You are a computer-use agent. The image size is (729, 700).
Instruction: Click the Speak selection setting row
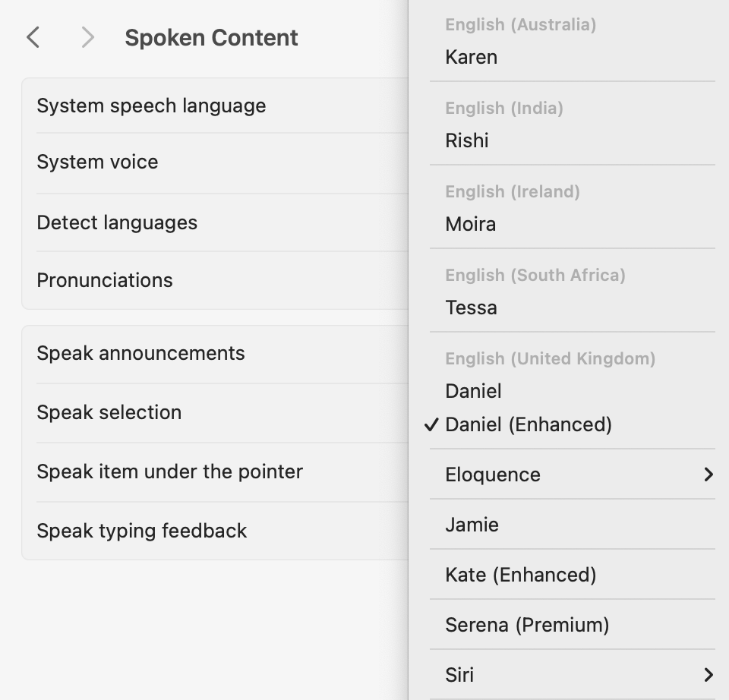click(x=109, y=412)
